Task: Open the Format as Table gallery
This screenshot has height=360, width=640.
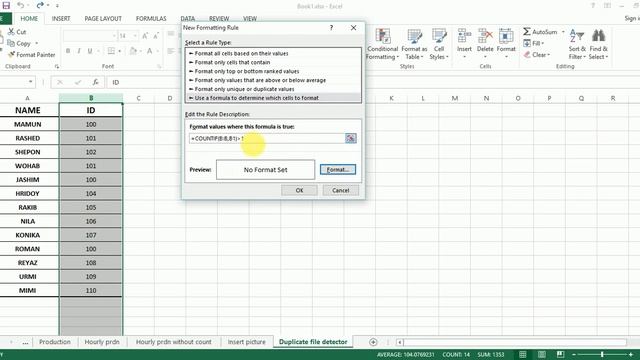Action: pos(414,44)
